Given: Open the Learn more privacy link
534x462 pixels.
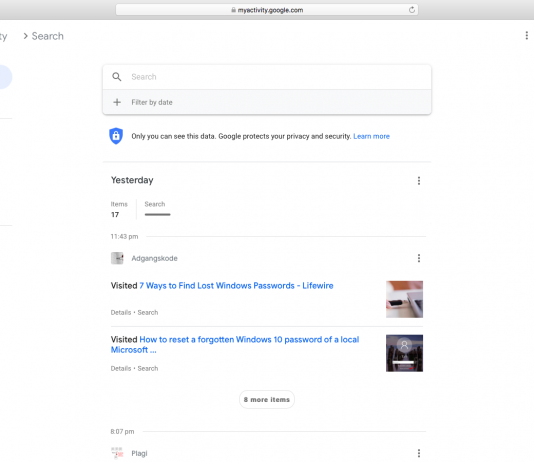Looking at the screenshot, I should [371, 136].
